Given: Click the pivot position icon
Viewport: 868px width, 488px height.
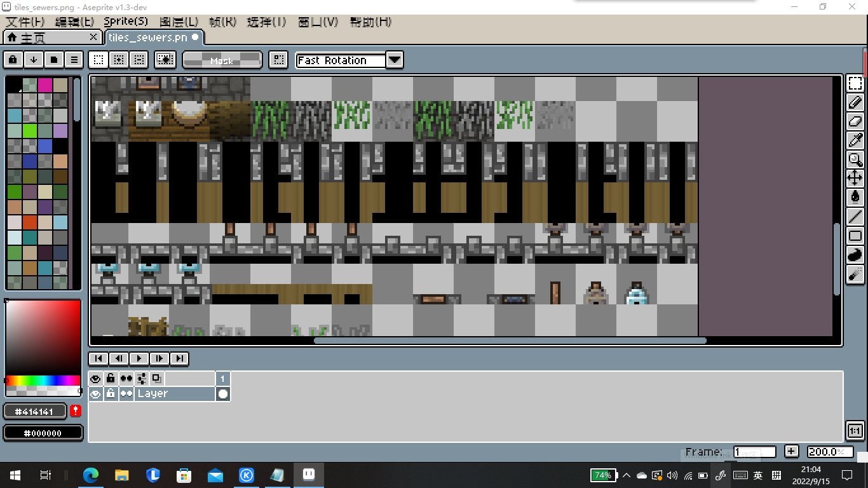Looking at the screenshot, I should (x=278, y=60).
